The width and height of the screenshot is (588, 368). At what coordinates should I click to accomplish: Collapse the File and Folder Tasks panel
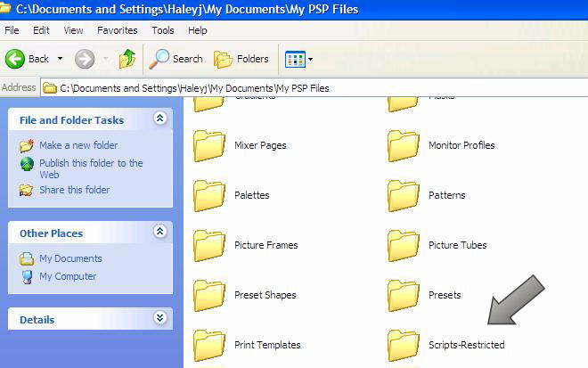point(159,119)
